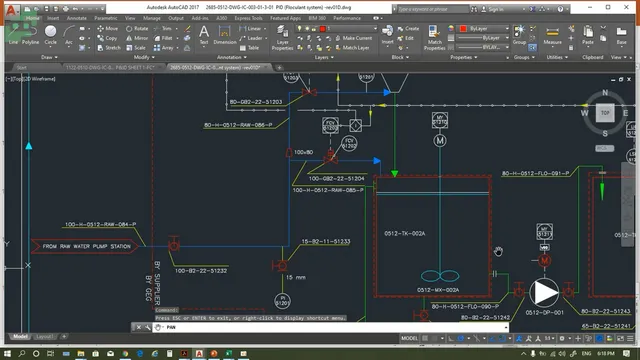Click the Dimension tool
The width and height of the screenshot is (640, 360).
tap(225, 35)
